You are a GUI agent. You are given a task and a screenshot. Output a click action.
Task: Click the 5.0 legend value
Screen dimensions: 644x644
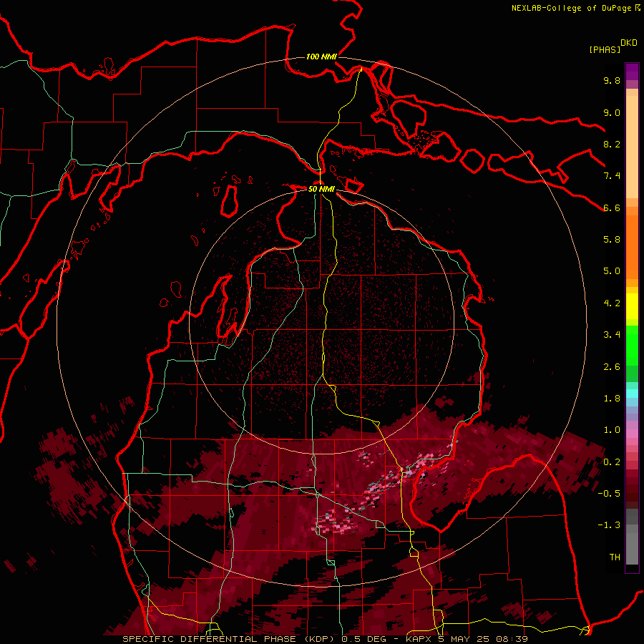[612, 271]
